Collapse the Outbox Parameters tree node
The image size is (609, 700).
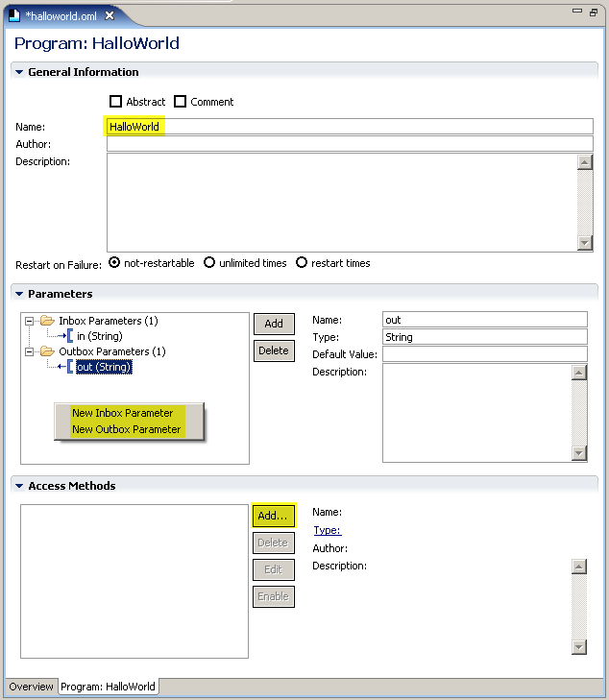click(x=29, y=351)
